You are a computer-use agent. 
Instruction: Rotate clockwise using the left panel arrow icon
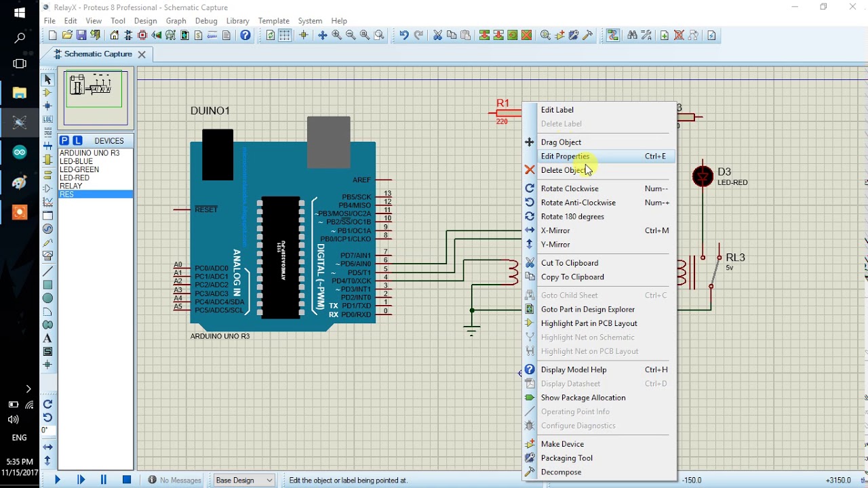coord(47,404)
